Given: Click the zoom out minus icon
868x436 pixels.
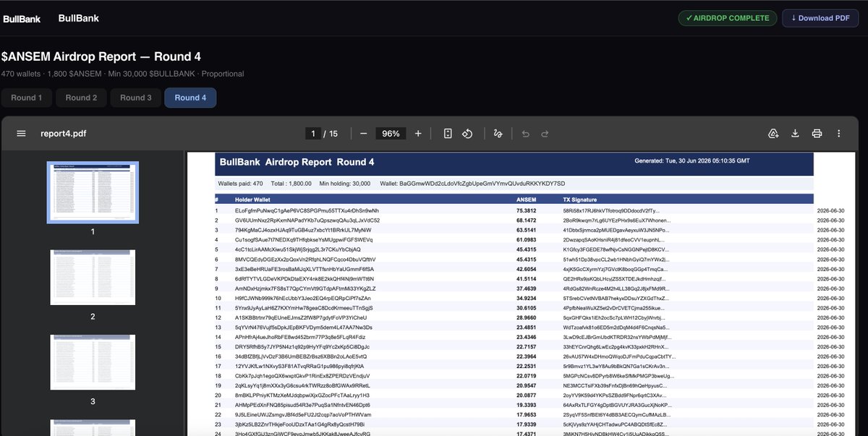Looking at the screenshot, I should coord(364,134).
